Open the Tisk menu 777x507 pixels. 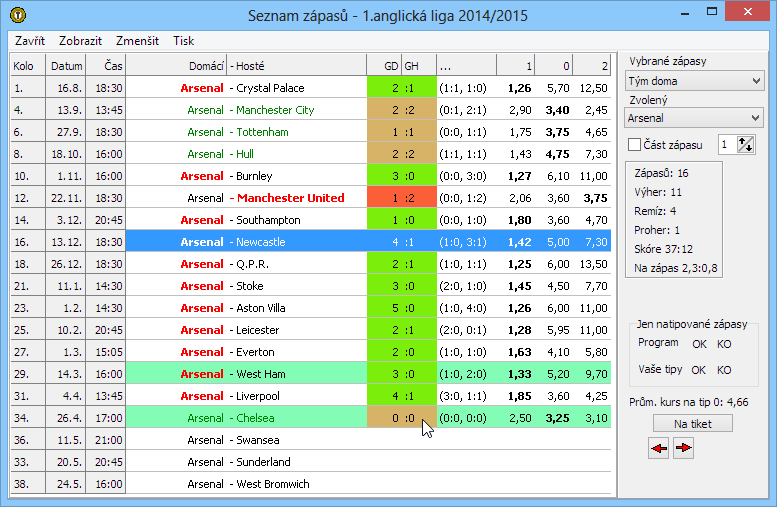coord(183,41)
